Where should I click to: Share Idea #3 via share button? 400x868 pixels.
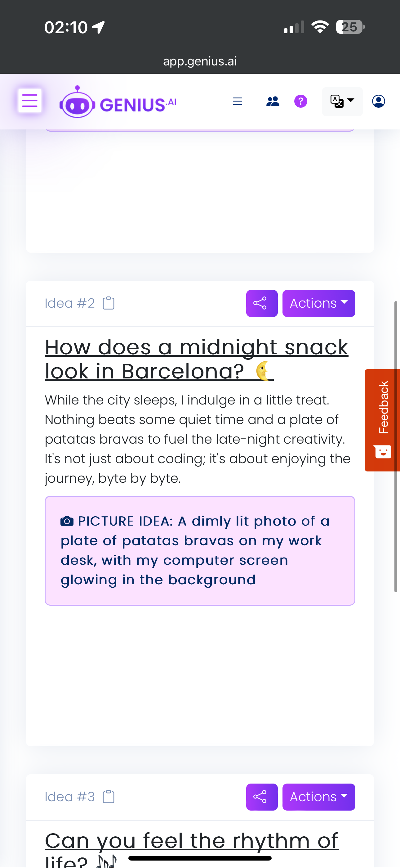click(x=262, y=797)
